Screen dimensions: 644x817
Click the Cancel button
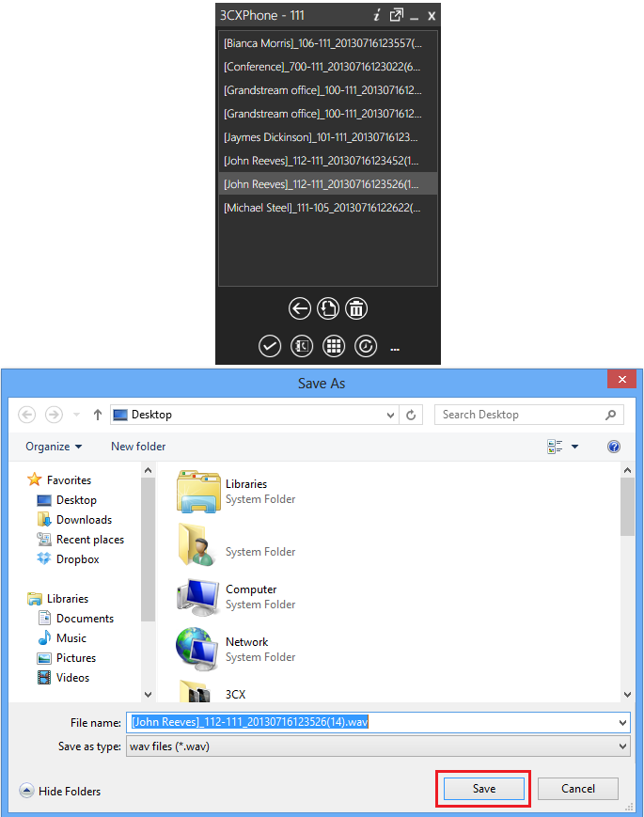tap(578, 789)
